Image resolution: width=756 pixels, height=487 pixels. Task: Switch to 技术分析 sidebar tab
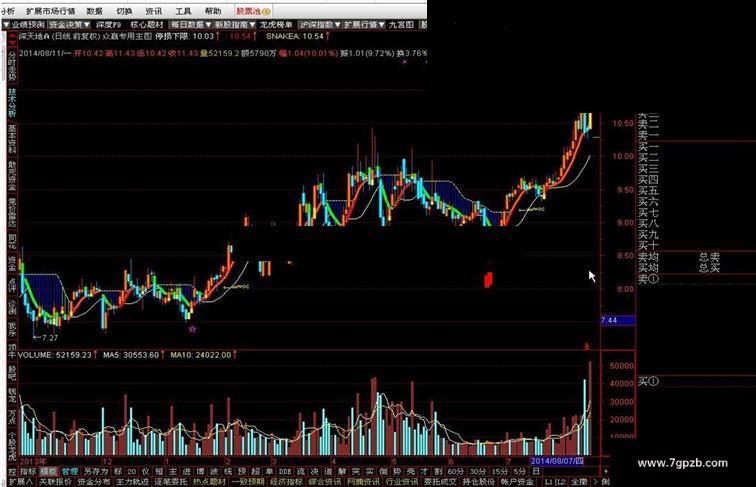coord(12,103)
